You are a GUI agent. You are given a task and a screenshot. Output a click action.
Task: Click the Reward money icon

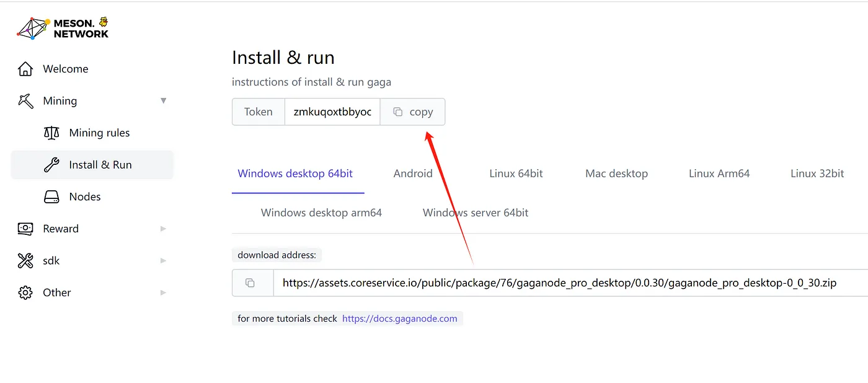coord(25,229)
